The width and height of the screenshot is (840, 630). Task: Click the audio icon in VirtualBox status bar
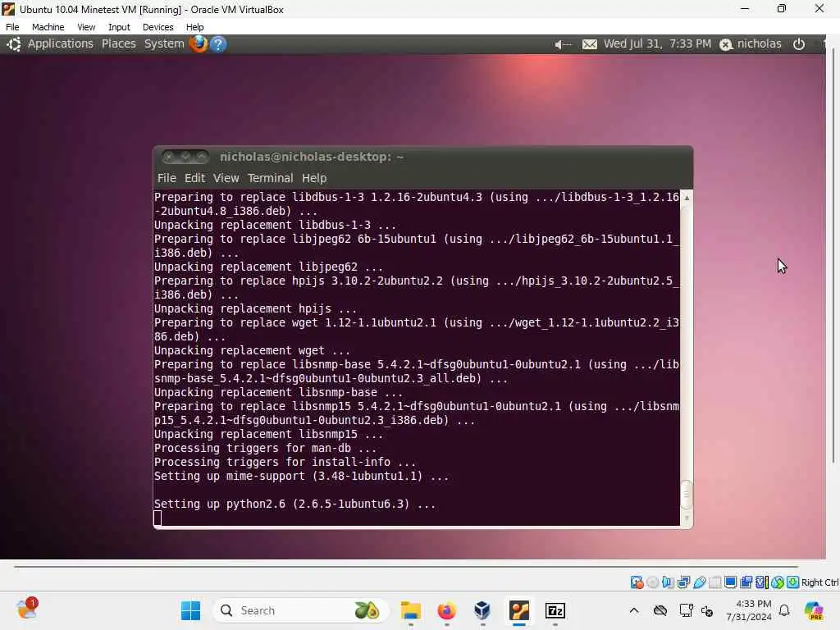(x=668, y=582)
